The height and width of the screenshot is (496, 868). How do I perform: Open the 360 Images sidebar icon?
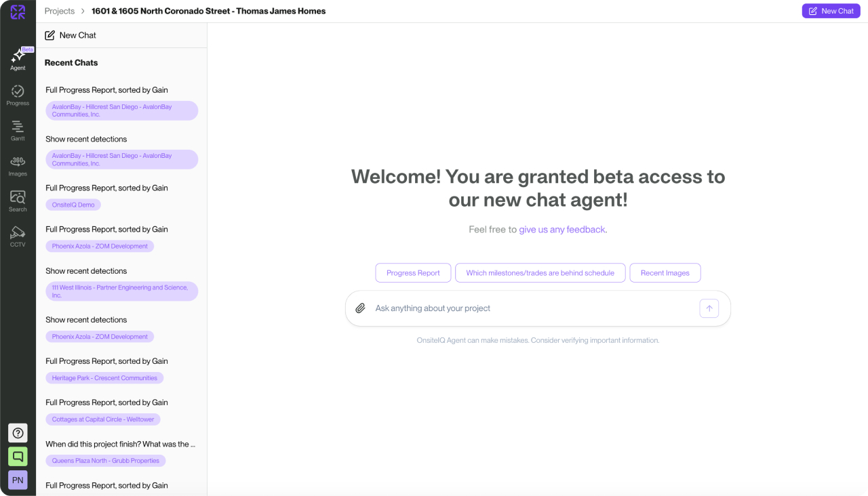(x=18, y=166)
